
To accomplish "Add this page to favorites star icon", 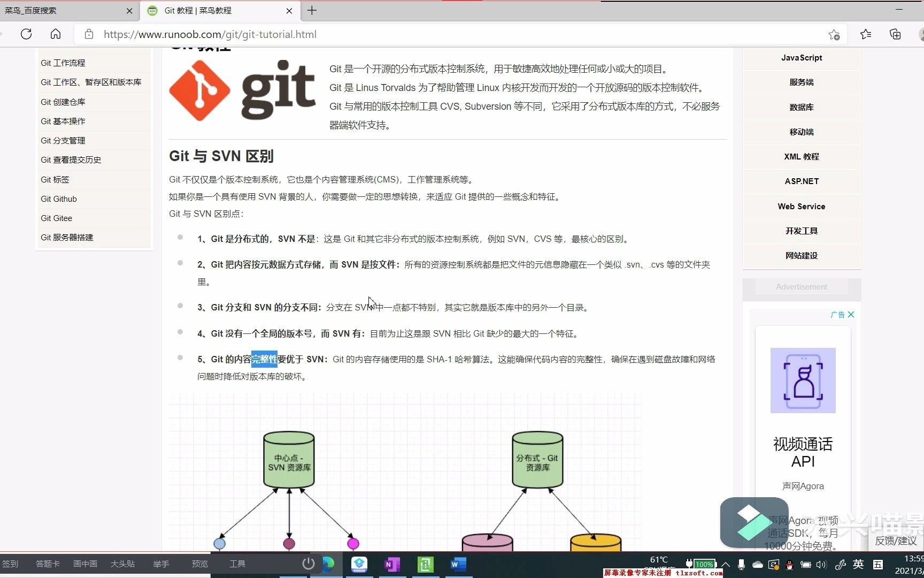I will [834, 34].
